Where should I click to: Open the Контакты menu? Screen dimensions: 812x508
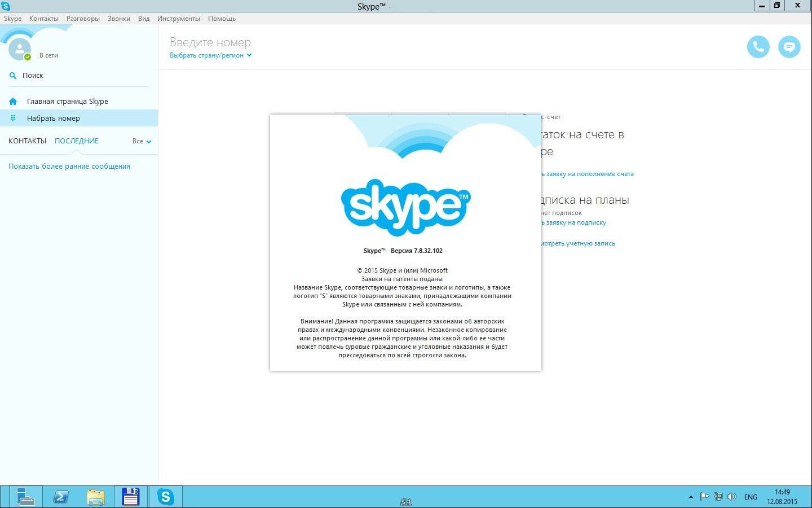pos(44,19)
